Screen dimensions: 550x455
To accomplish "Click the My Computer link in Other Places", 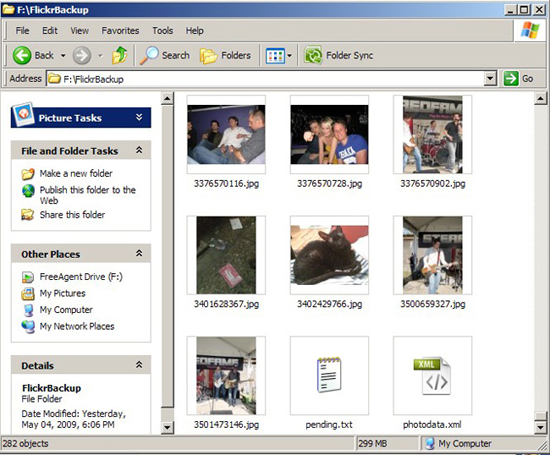I will [x=66, y=310].
